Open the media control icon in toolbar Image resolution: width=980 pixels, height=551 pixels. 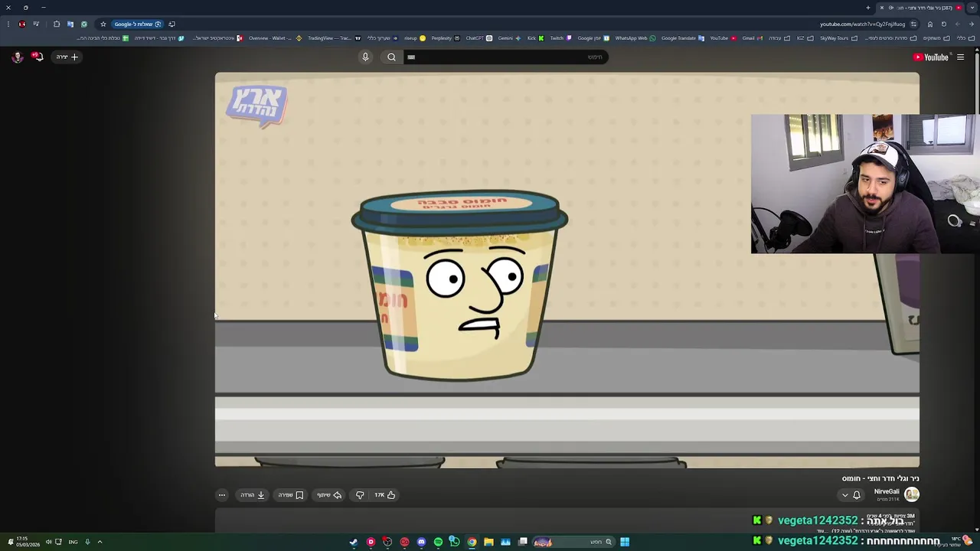click(x=36, y=24)
